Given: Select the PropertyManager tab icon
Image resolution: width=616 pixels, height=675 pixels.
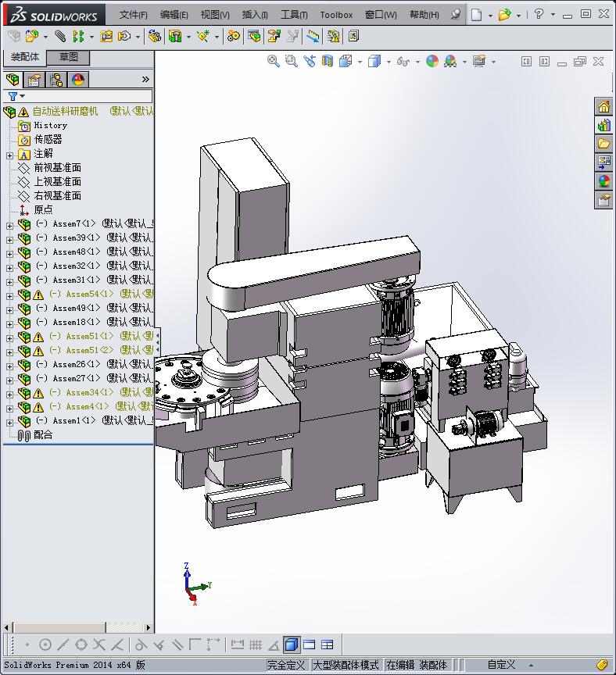Looking at the screenshot, I should click(34, 80).
